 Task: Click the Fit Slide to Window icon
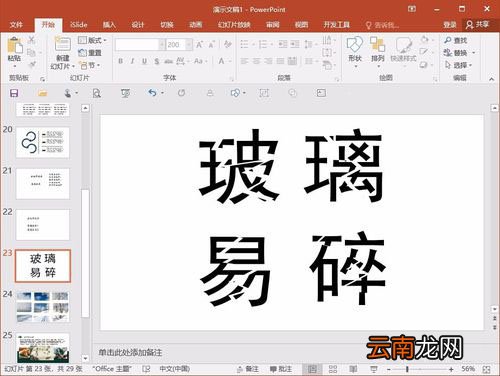[487, 369]
